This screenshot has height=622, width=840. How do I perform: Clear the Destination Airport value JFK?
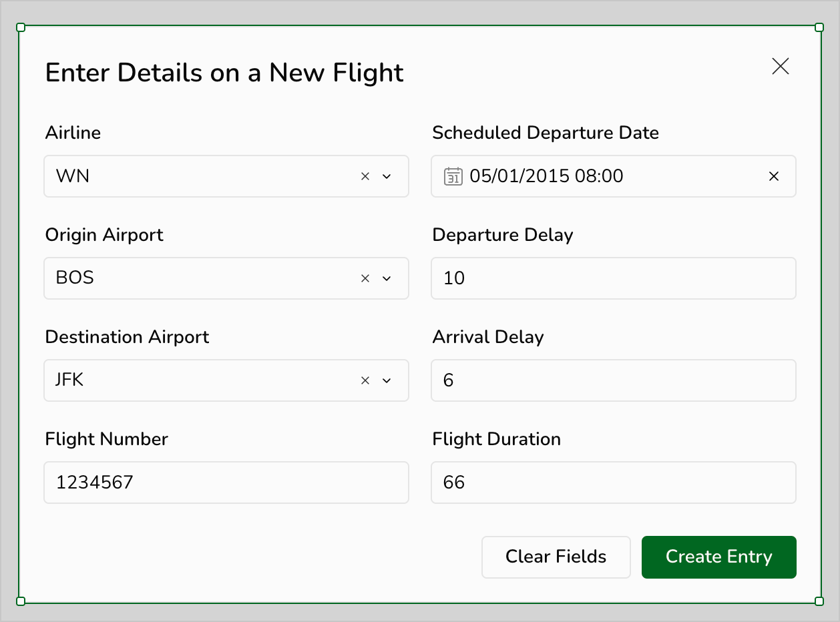[365, 380]
